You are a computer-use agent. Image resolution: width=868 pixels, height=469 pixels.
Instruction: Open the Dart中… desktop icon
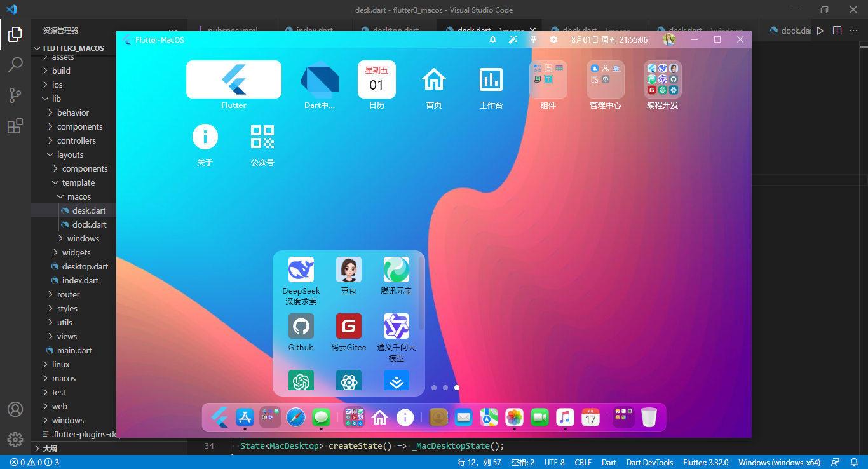point(320,79)
